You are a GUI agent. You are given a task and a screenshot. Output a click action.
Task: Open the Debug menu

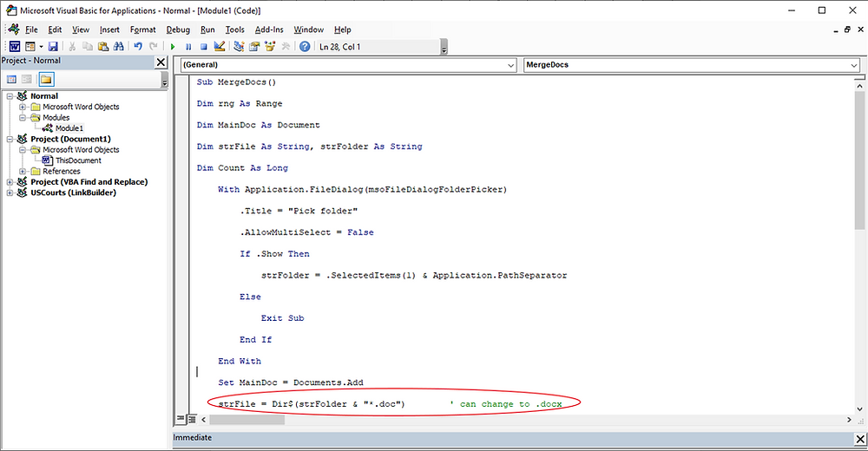click(178, 29)
